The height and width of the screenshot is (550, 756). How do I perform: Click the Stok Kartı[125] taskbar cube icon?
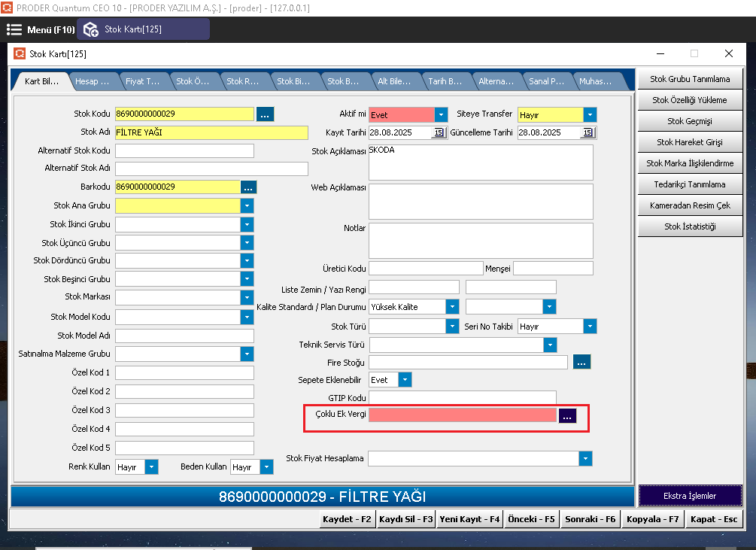[90, 29]
